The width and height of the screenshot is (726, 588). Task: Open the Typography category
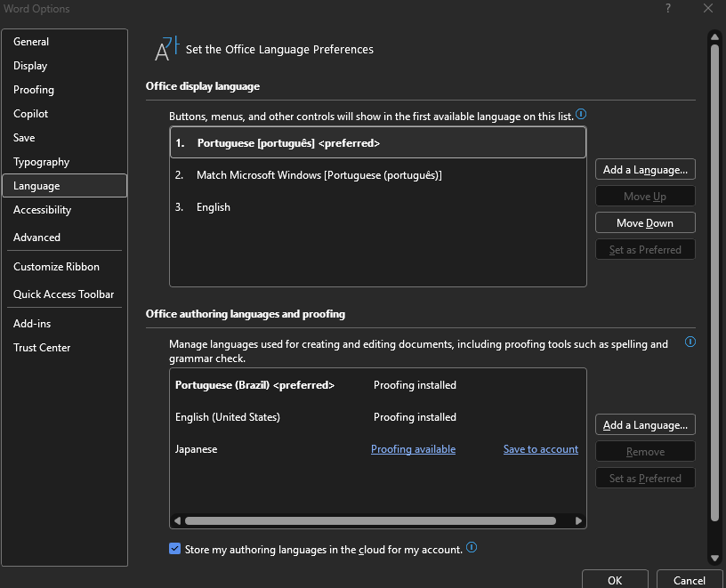[65, 162]
